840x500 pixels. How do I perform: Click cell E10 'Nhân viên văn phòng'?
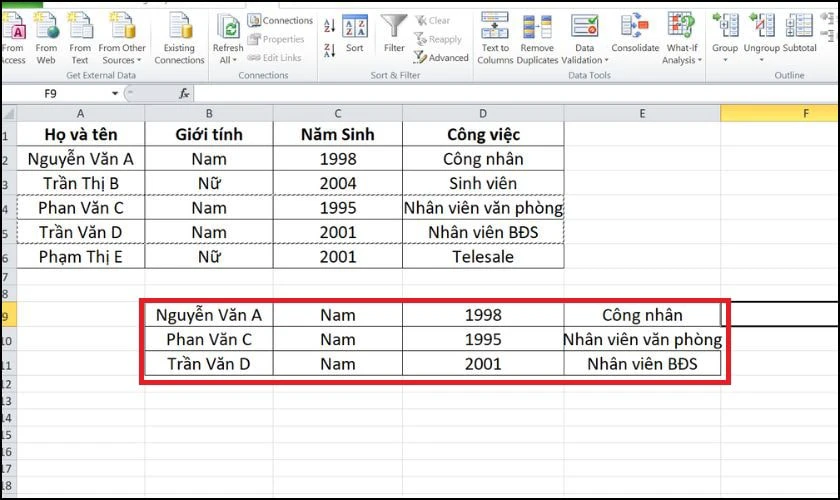click(x=642, y=339)
